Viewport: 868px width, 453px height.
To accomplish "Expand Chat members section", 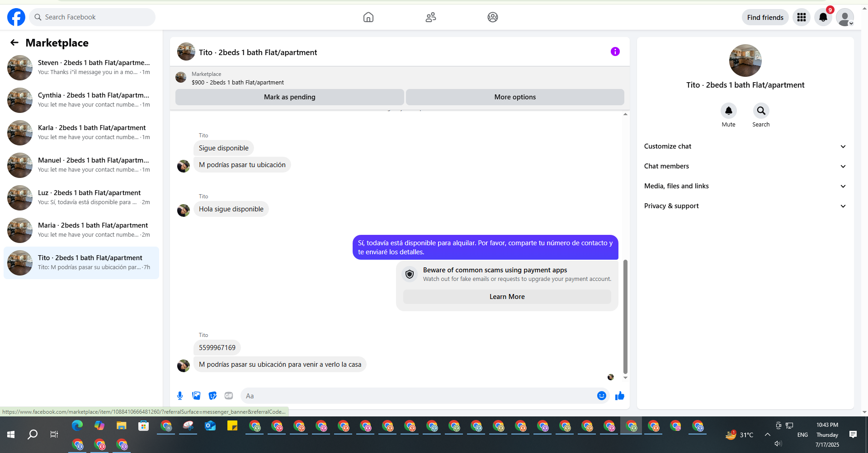I will (x=745, y=166).
